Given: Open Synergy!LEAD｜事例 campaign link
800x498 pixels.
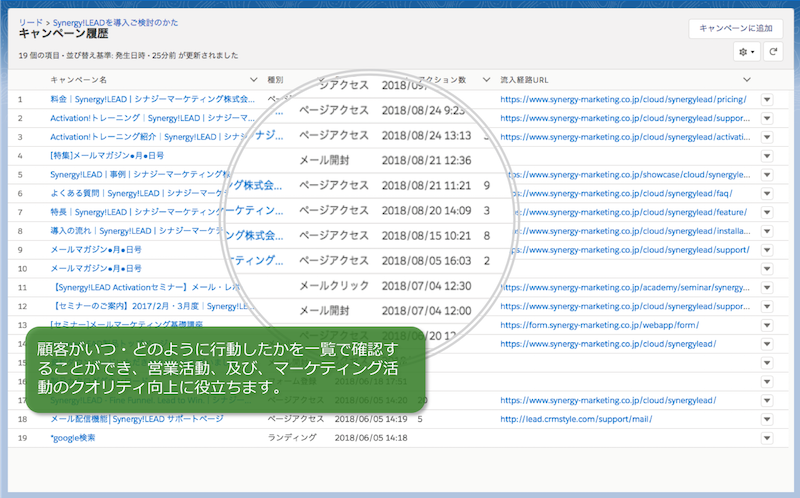Looking at the screenshot, I should (140, 175).
